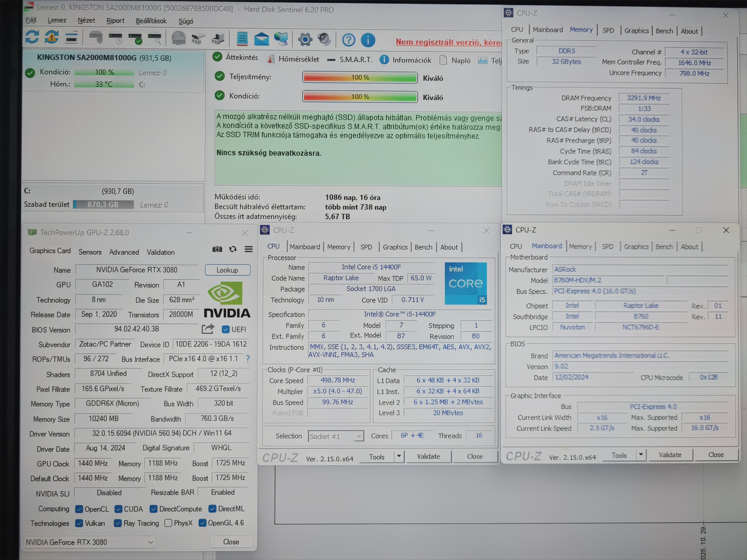Switch to the S.M.A.R.T. tab
747x560 pixels.
[349, 59]
